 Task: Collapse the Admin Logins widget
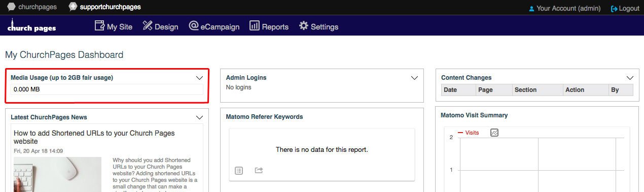pos(414,78)
